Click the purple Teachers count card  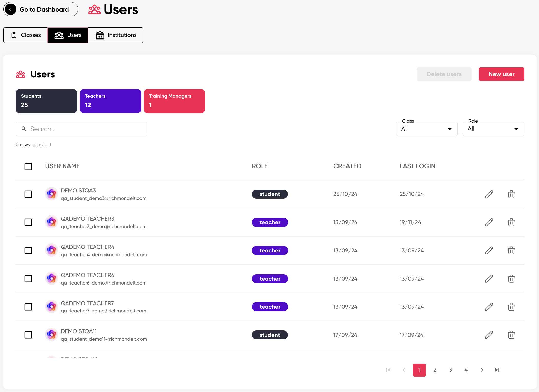point(110,101)
